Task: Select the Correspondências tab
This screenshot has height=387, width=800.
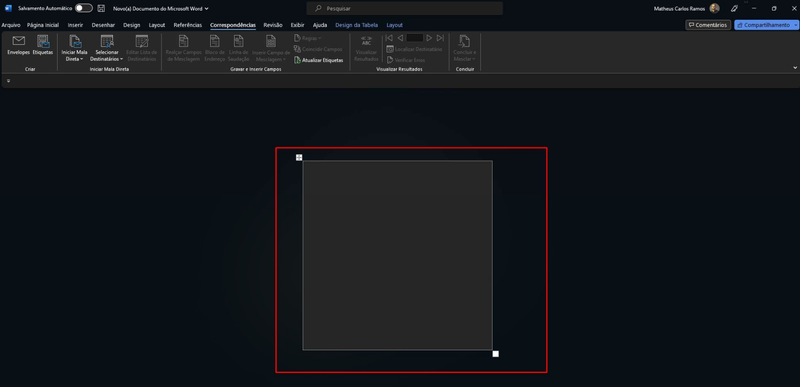Action: pos(233,25)
